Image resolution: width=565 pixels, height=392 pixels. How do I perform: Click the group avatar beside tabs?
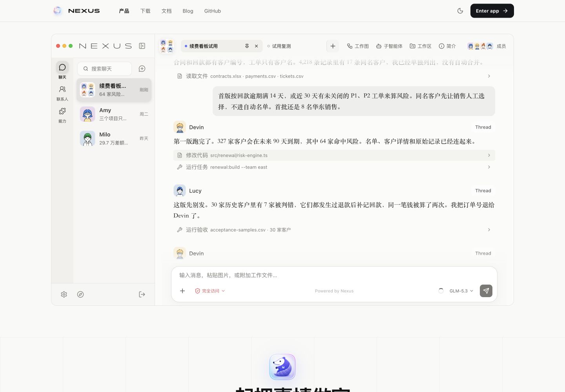[x=167, y=46]
